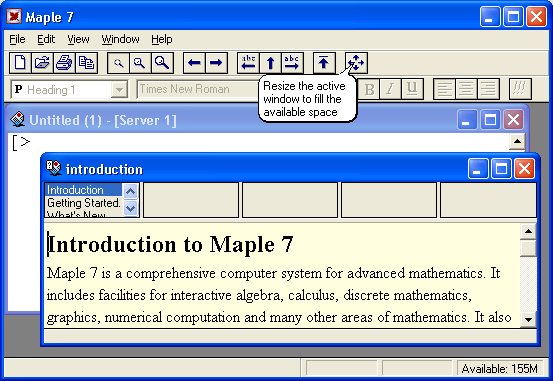Select Introduction in the topic list
The image size is (553, 381).
(x=84, y=190)
